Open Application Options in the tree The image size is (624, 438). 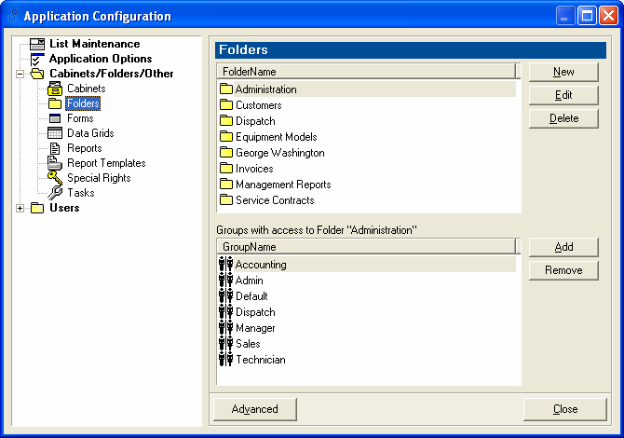coord(100,59)
